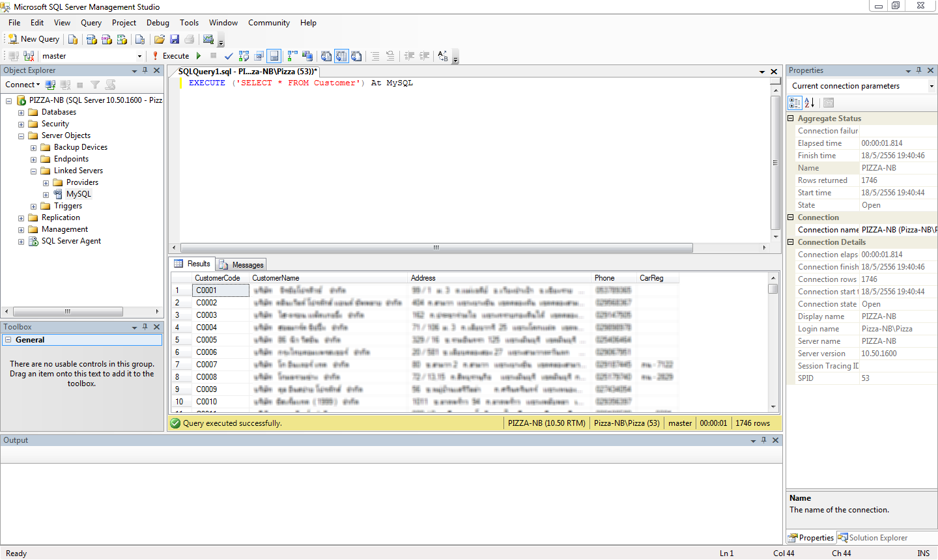Viewport: 938px width, 560px height.
Task: Switch to the Messages tab
Action: (x=241, y=264)
